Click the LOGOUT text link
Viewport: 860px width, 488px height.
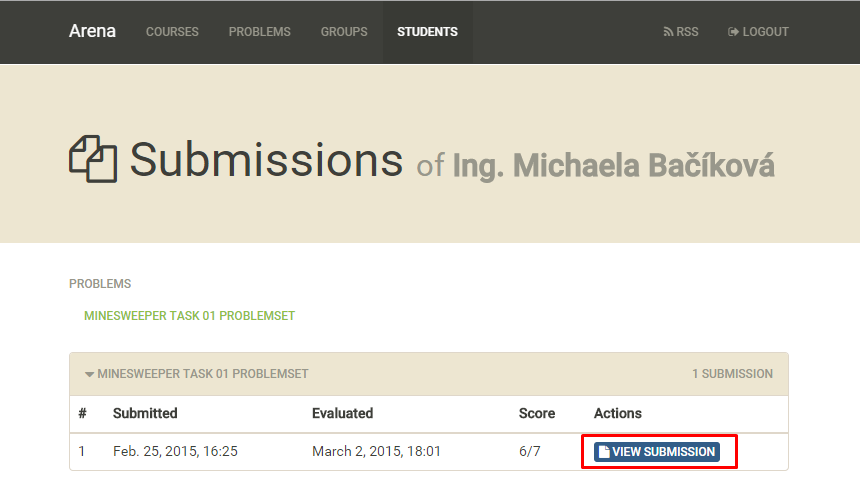[766, 32]
